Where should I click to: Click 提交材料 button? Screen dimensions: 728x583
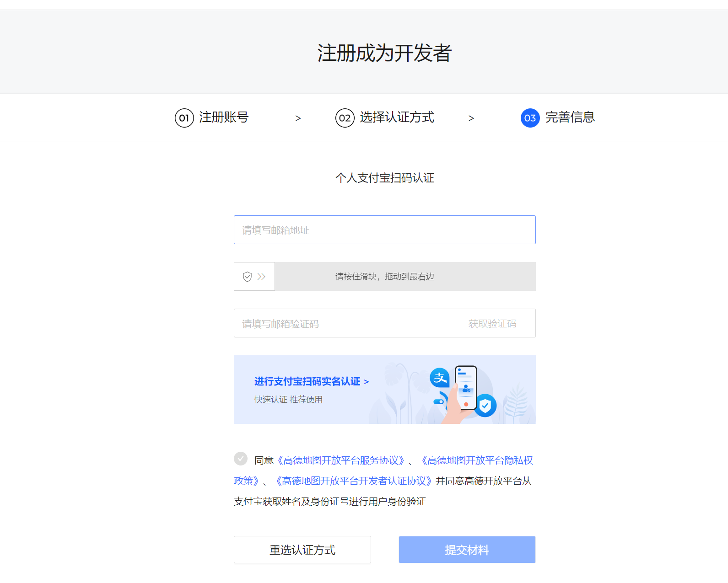467,550
